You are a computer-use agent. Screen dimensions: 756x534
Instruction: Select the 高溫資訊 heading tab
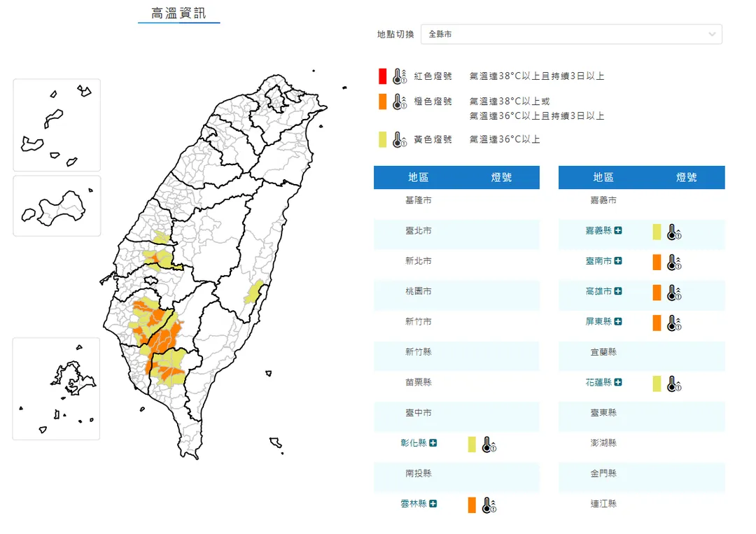[179, 13]
